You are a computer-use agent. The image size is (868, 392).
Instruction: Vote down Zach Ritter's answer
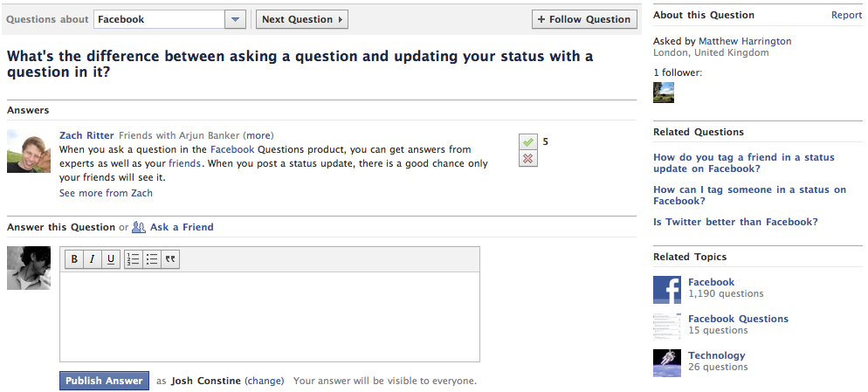[527, 158]
